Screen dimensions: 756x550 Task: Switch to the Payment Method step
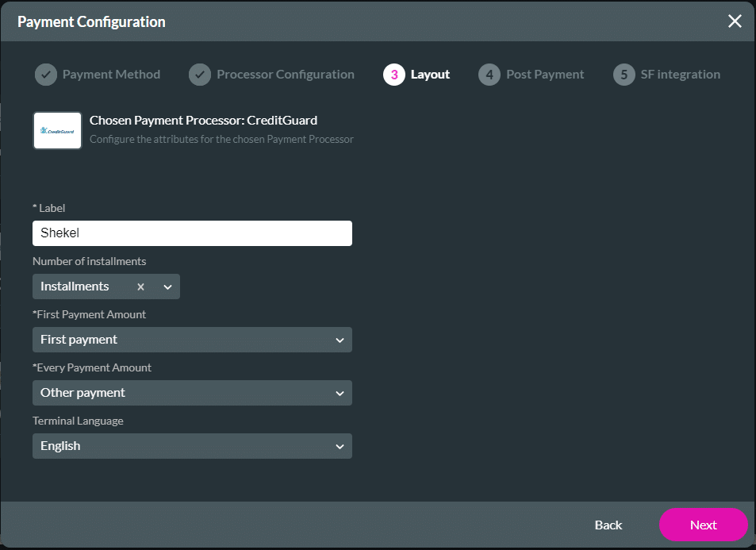pyautogui.click(x=111, y=74)
